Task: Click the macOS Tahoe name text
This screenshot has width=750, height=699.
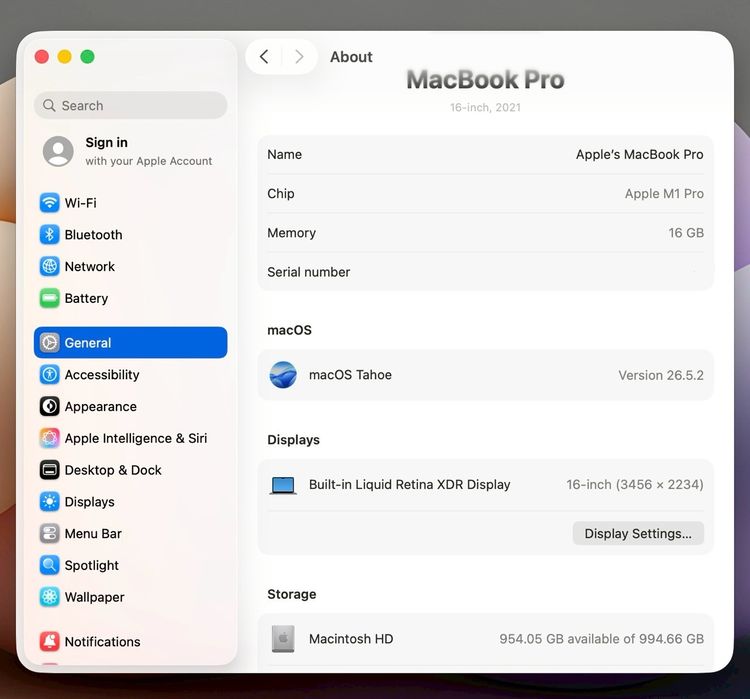Action: coord(350,375)
